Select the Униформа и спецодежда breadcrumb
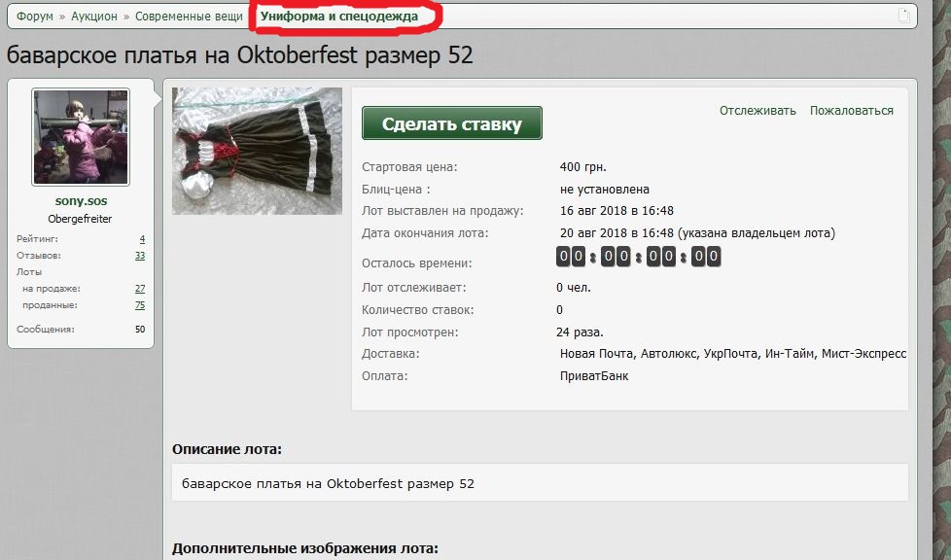Viewport: 951px width, 560px height. pos(339,17)
